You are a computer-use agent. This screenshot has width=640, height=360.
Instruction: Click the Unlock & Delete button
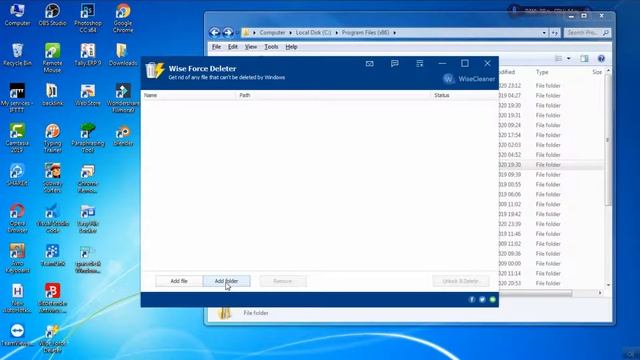point(460,281)
